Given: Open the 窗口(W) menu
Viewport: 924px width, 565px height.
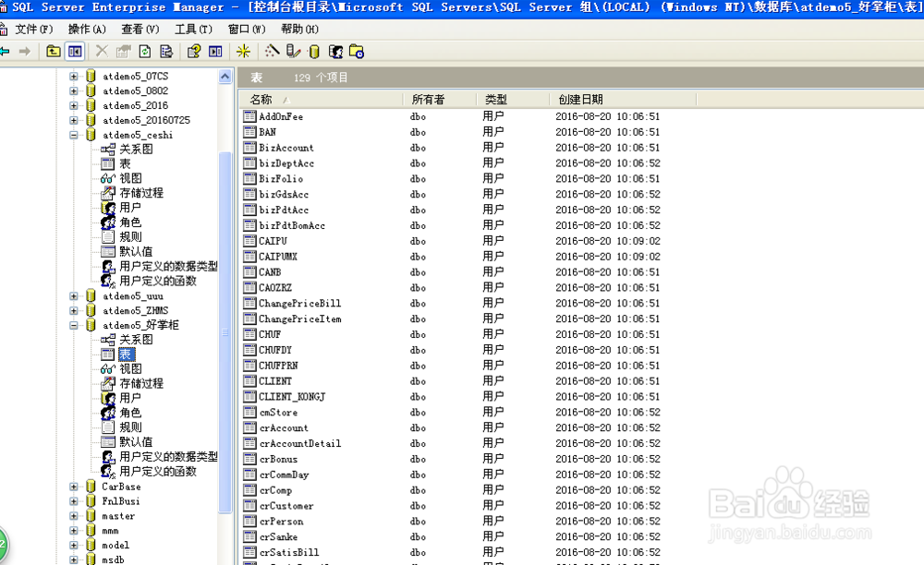Looking at the screenshot, I should [x=247, y=29].
